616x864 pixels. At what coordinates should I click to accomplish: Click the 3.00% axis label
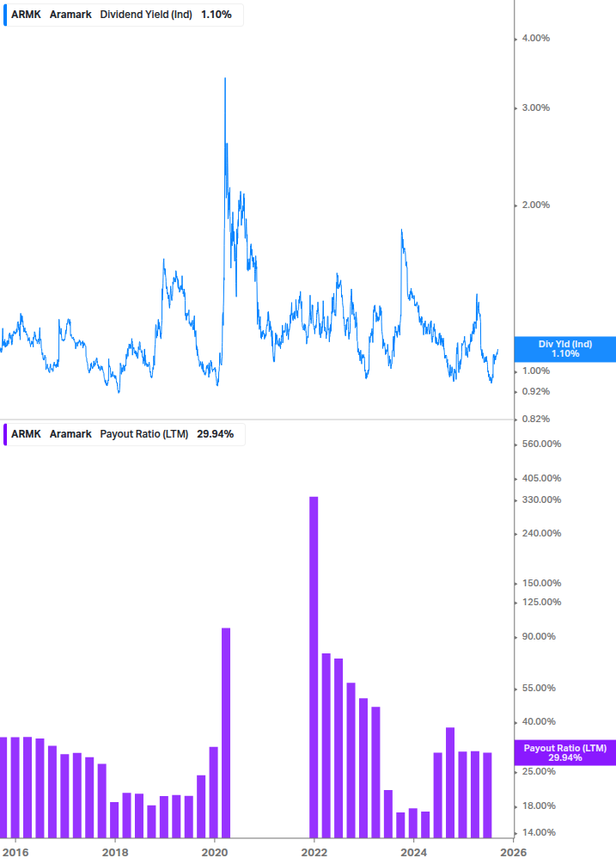(x=535, y=107)
